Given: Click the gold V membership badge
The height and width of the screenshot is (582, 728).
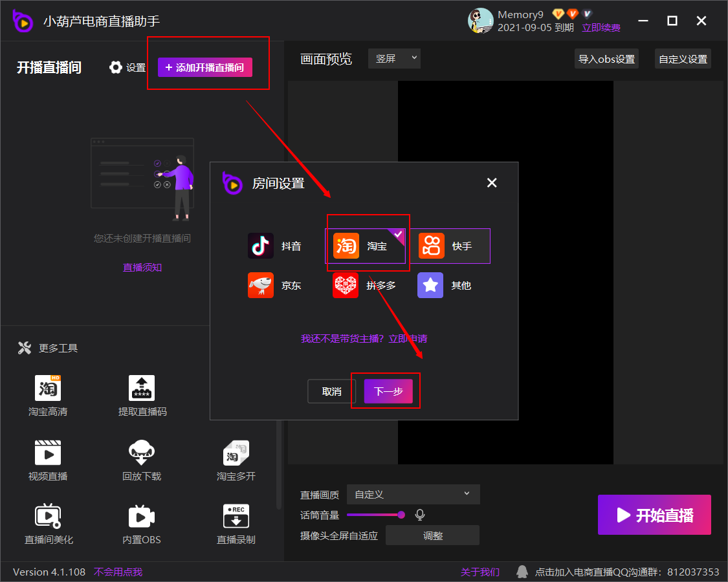Looking at the screenshot, I should click(x=558, y=14).
